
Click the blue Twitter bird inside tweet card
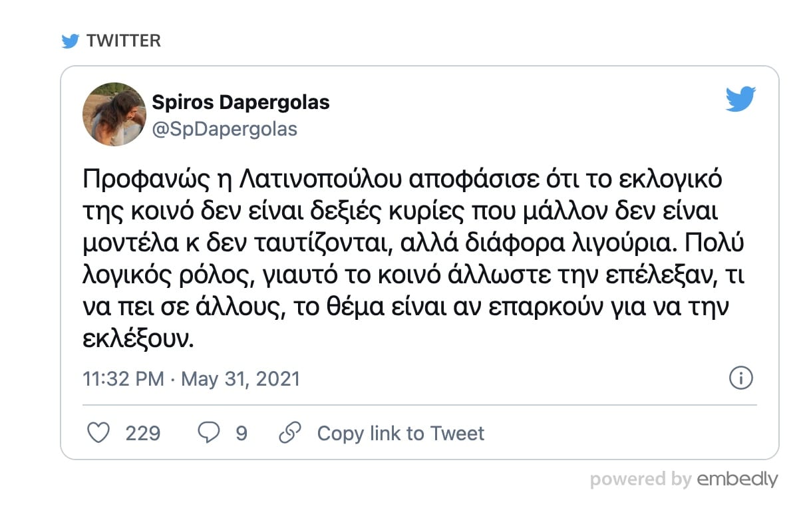[x=740, y=101]
